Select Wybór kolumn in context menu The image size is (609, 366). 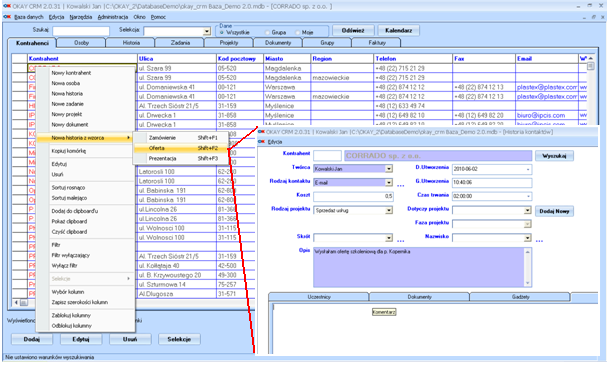coord(85,292)
